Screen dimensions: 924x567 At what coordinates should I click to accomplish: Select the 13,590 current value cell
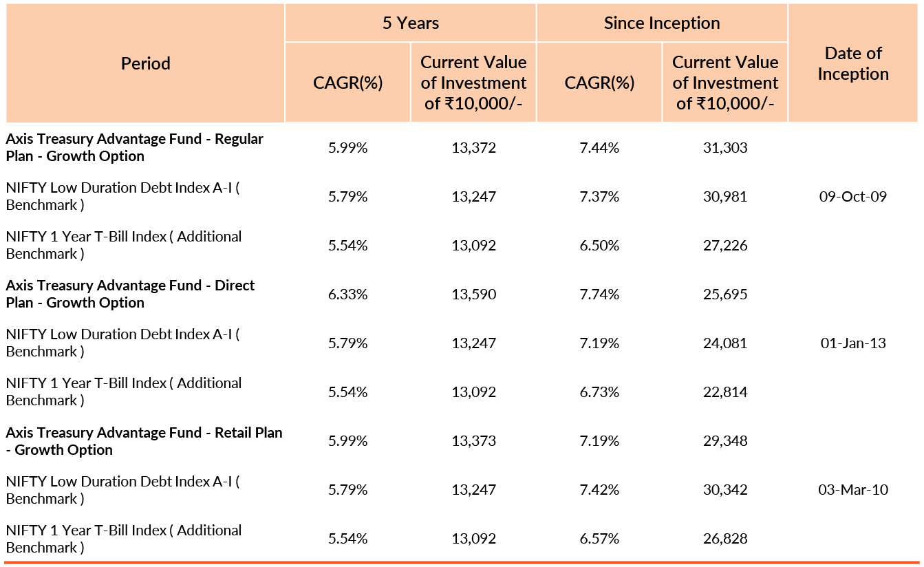[x=473, y=295]
